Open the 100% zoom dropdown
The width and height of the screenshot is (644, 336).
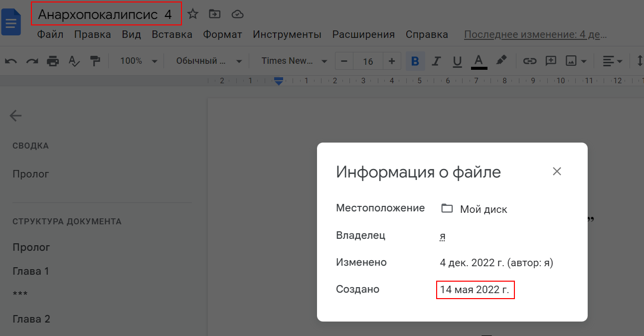coord(139,61)
